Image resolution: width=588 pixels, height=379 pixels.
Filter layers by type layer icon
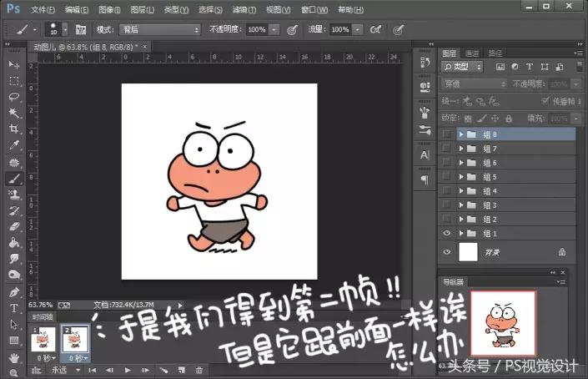point(529,67)
